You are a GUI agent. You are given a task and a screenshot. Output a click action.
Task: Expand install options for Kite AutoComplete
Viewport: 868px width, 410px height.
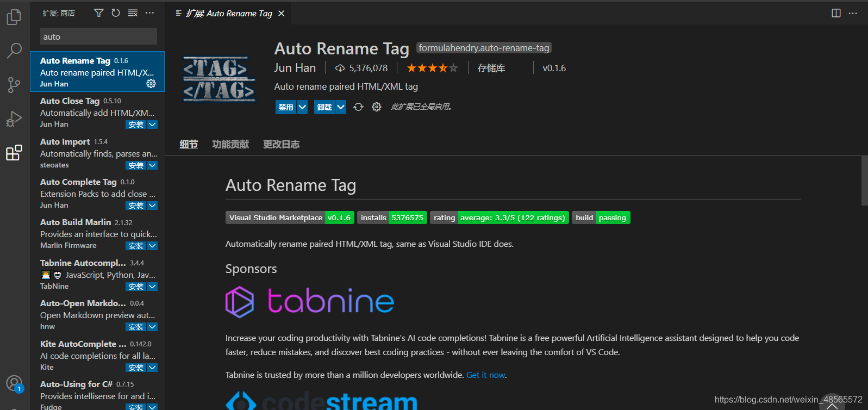click(x=152, y=368)
